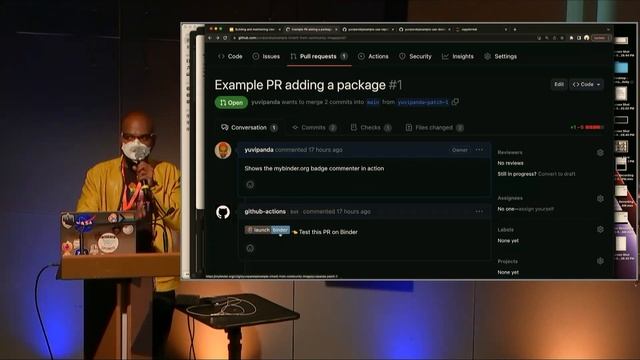Image resolution: width=640 pixels, height=360 pixels.
Task: Switch to the Files changed tab
Action: [x=434, y=128]
